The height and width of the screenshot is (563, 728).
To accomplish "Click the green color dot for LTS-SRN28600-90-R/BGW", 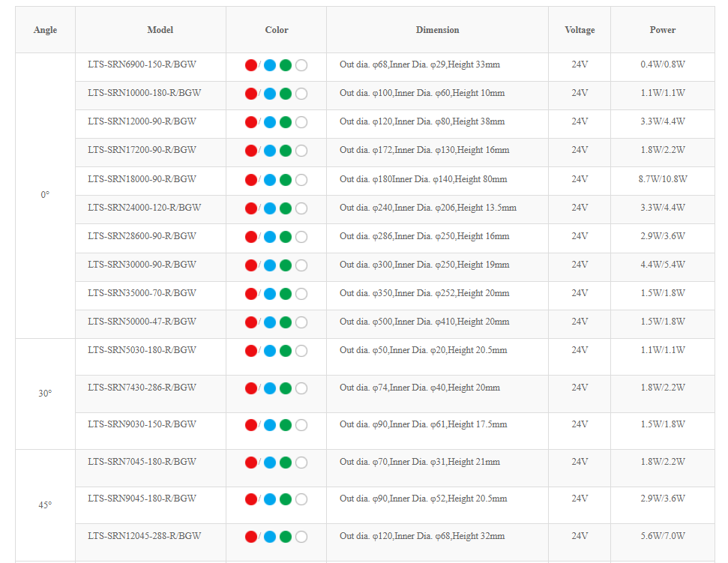I will pos(286,237).
